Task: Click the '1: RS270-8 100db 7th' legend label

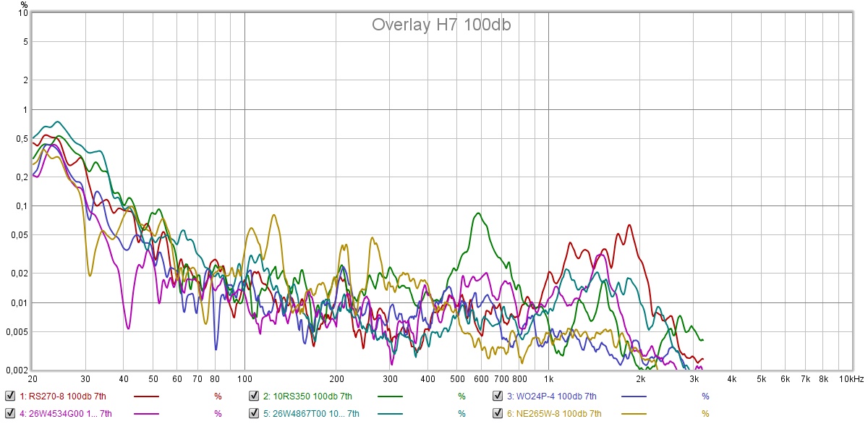Action: (x=64, y=397)
